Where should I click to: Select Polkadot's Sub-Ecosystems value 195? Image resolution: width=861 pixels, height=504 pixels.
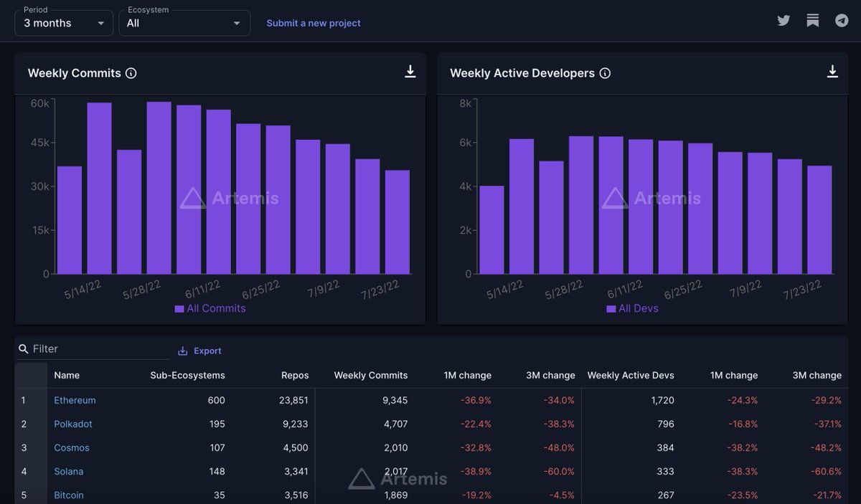(x=216, y=424)
